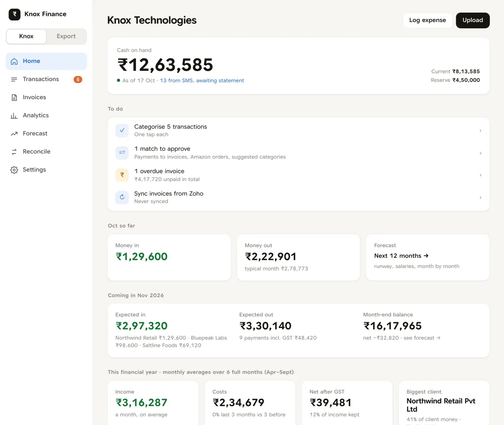Click the Invoices document icon
This screenshot has width=504, height=425.
(14, 98)
